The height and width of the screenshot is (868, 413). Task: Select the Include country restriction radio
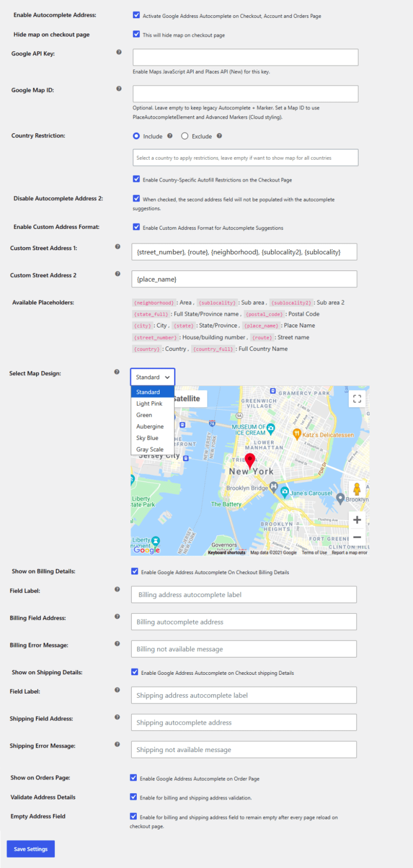point(136,136)
